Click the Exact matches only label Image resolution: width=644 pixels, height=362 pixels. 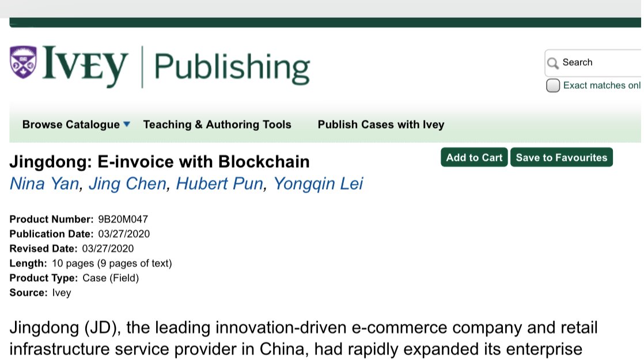coord(601,85)
